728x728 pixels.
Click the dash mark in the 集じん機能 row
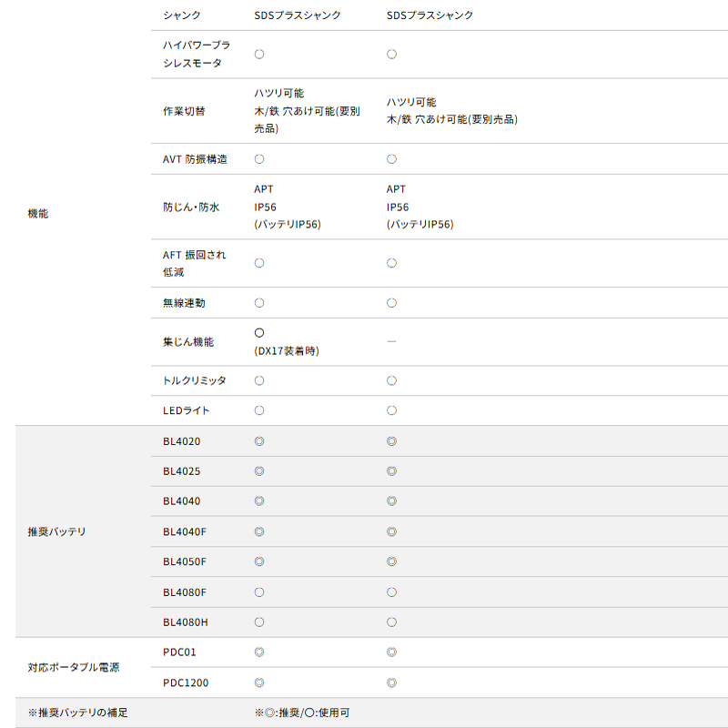tap(391, 341)
